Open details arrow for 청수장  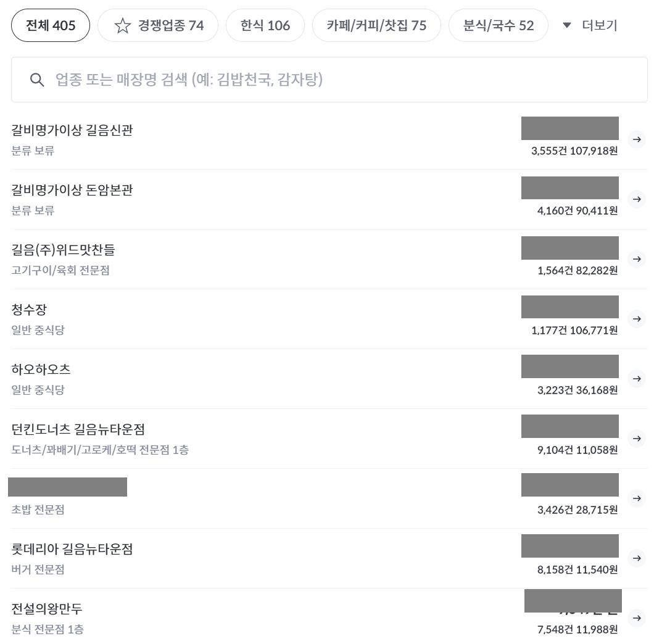tap(637, 319)
